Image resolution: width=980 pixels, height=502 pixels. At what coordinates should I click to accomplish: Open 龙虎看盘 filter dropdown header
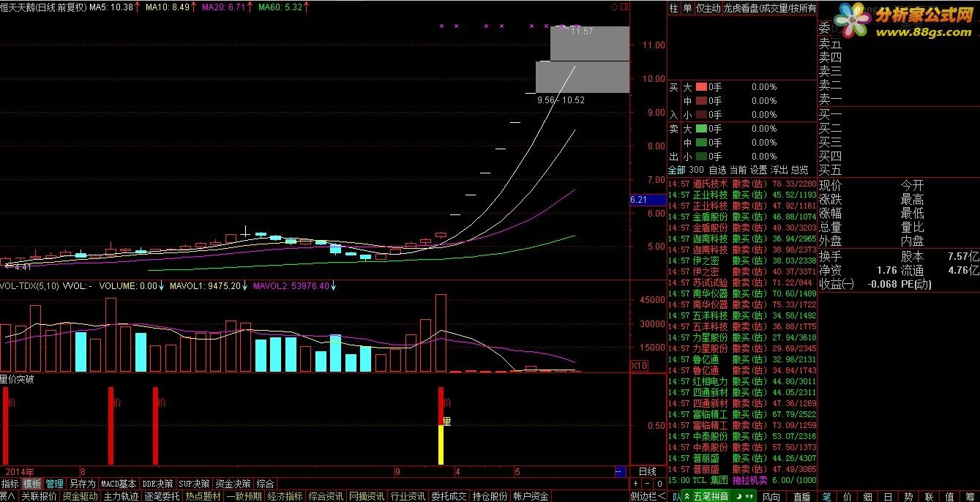(769, 9)
